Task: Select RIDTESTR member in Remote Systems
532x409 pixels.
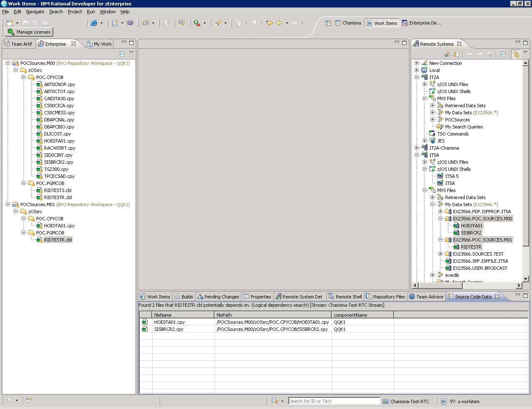Action: point(471,247)
